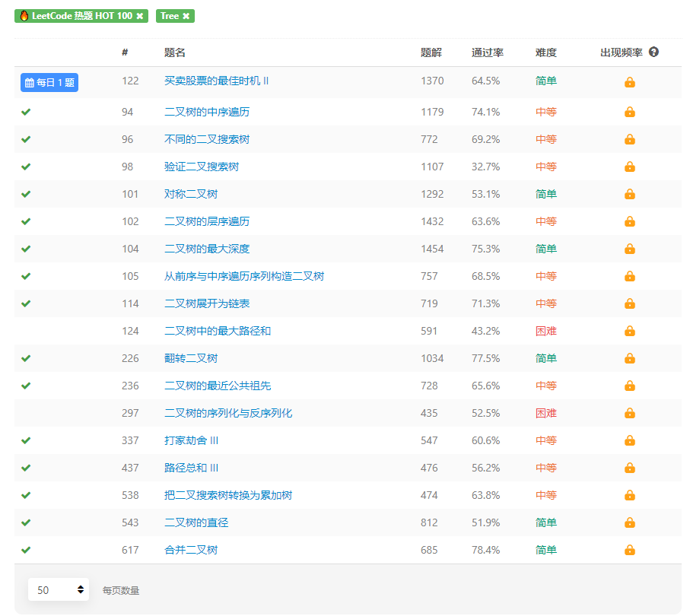Open 1454 solutions for problem 104
This screenshot has width=690, height=616.
point(432,249)
